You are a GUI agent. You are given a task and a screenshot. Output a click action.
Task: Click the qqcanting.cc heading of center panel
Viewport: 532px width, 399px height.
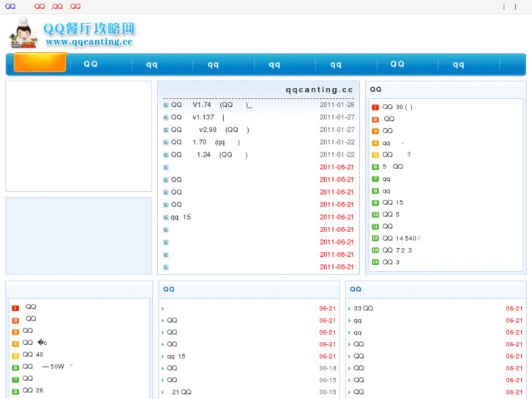[319, 89]
